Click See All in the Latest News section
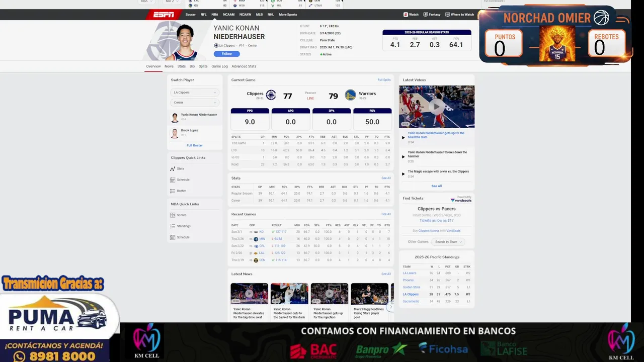 click(x=386, y=274)
